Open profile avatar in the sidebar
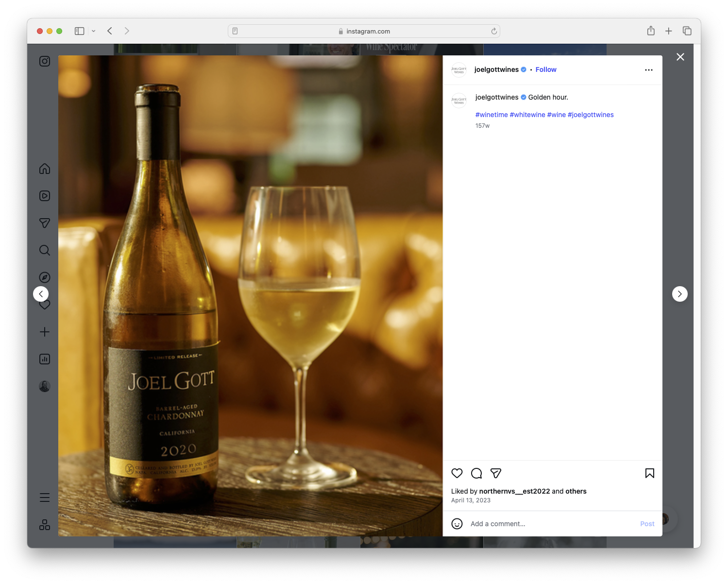The image size is (728, 584). [x=45, y=386]
